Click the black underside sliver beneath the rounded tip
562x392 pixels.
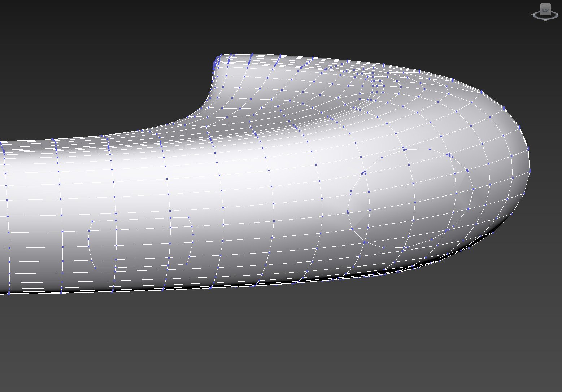click(469, 248)
